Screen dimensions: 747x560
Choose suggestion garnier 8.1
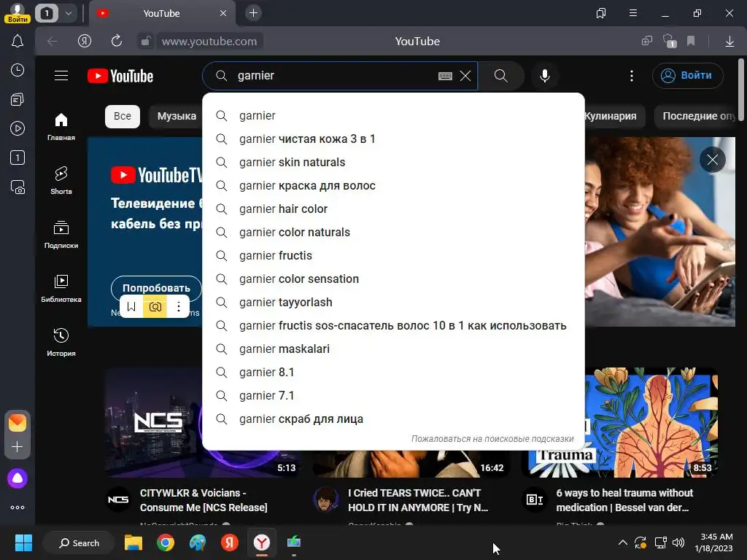pos(393,373)
